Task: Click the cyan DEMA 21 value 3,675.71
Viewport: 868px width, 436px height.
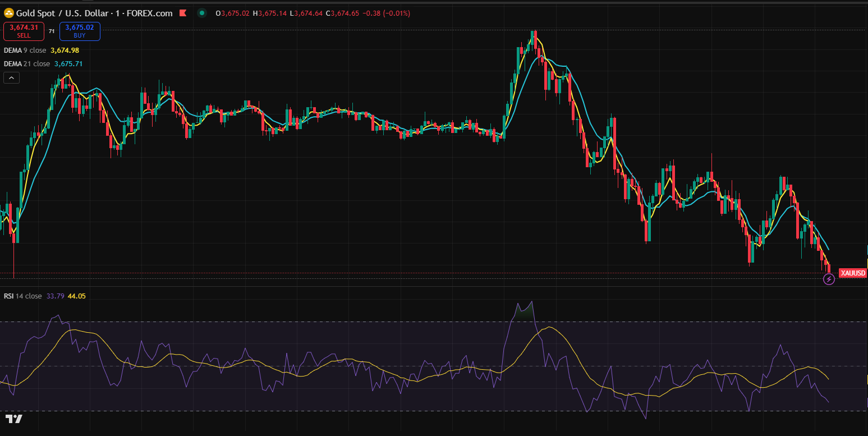Action: (x=68, y=63)
